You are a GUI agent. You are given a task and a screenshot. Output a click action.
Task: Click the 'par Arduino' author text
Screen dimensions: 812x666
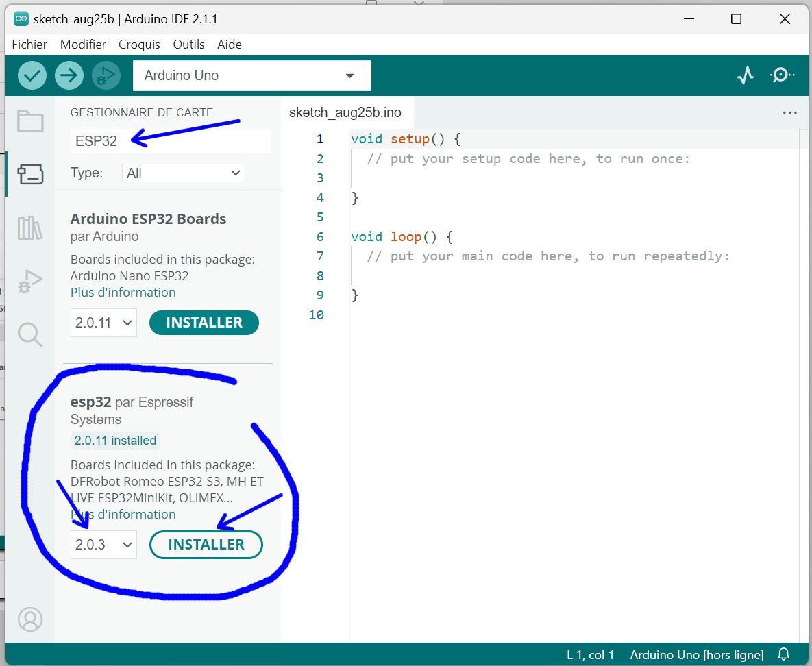[x=105, y=236]
